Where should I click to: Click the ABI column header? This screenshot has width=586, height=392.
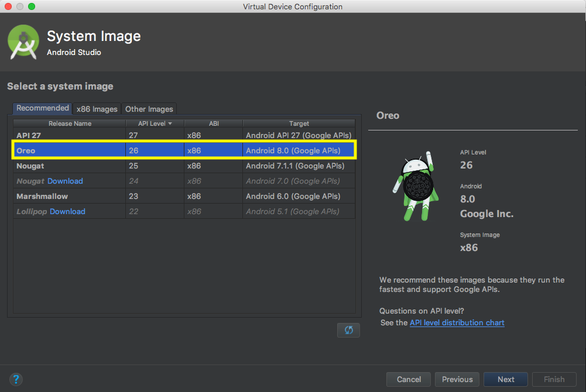coord(213,123)
